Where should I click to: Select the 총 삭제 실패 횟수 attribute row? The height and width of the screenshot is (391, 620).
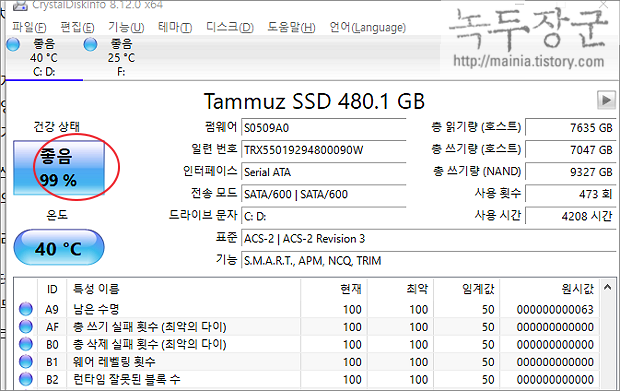tap(307, 344)
